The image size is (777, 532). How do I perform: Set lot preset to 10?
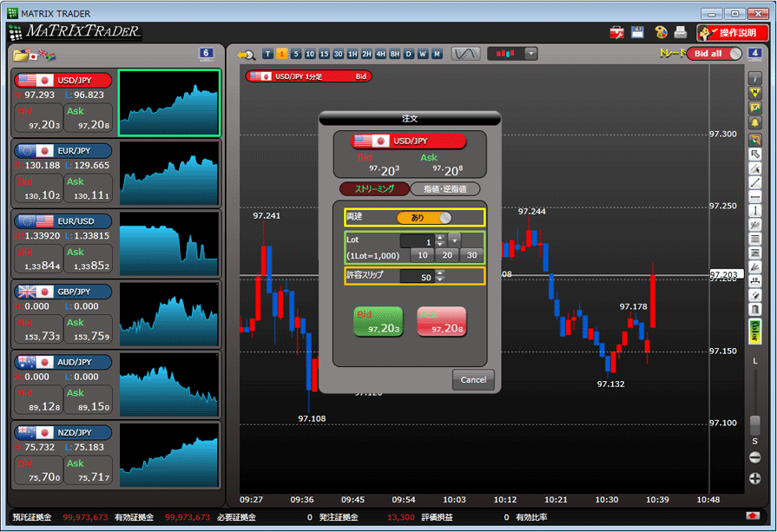[x=423, y=255]
